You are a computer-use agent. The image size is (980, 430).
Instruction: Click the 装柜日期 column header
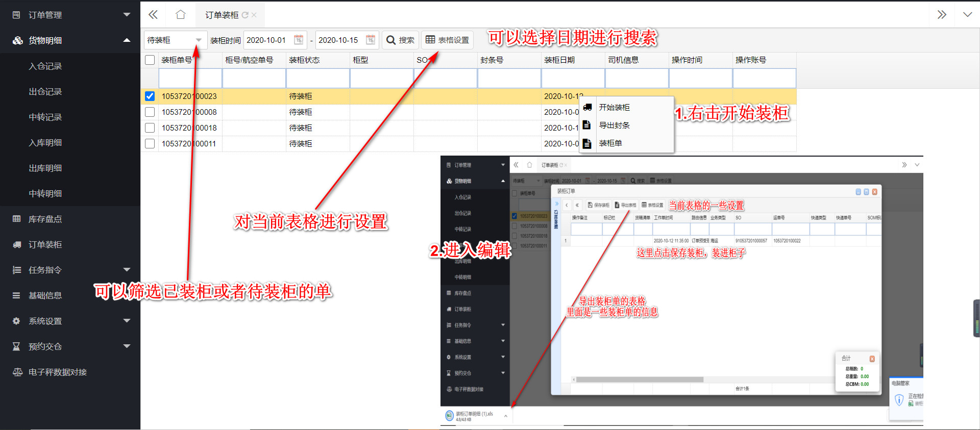coord(559,60)
